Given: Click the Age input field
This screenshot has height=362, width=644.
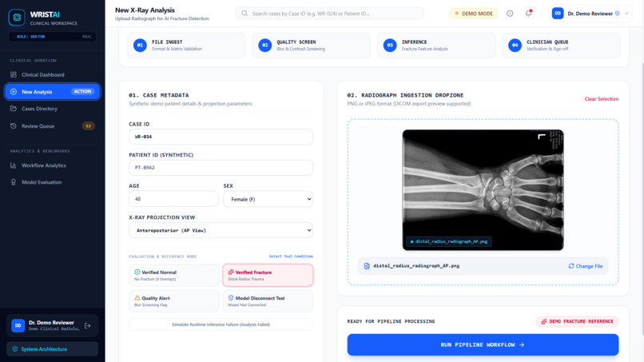Looking at the screenshot, I should coord(173,199).
